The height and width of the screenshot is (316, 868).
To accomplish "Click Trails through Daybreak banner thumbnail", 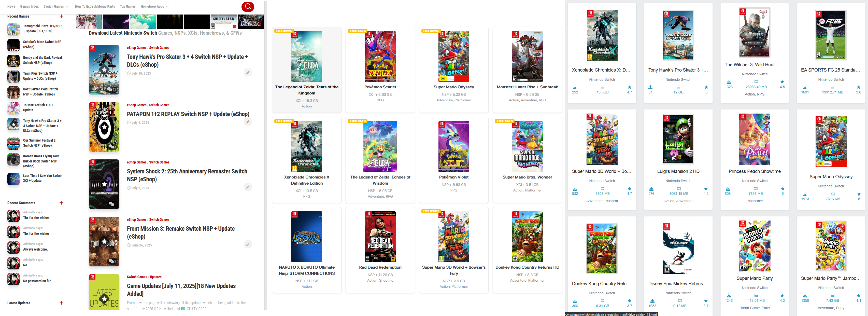I will [250, 22].
